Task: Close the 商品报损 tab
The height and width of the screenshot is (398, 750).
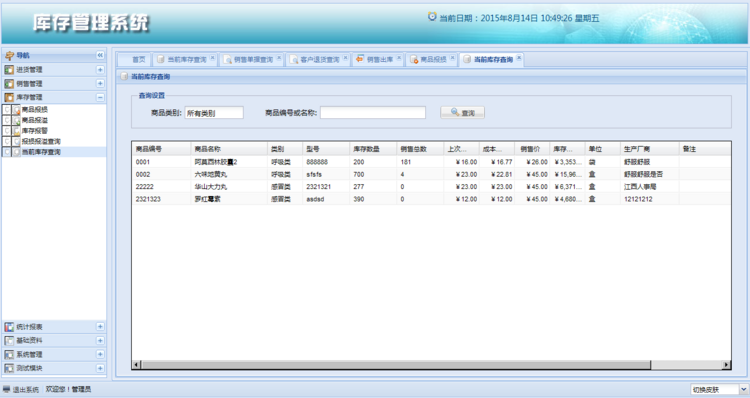Action: [452, 58]
